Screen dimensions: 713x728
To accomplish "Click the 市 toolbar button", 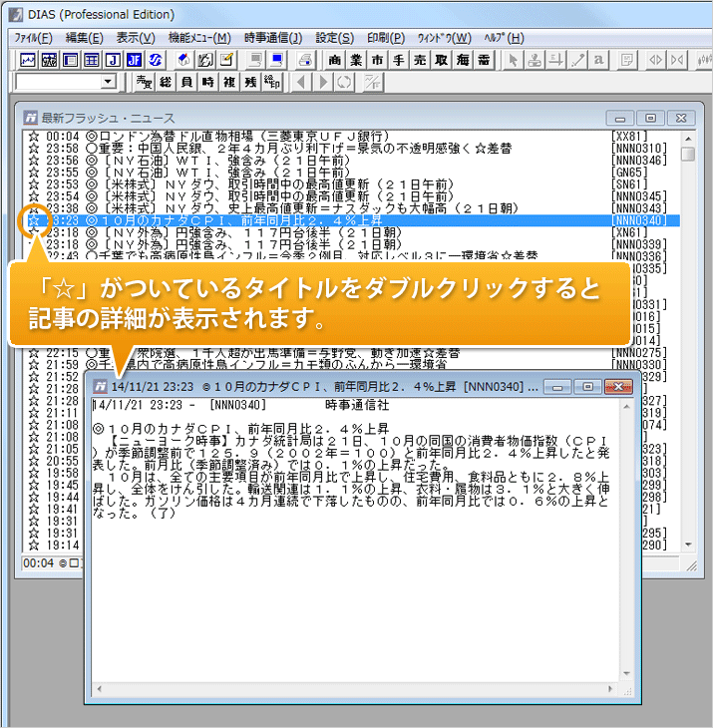I will 376,60.
